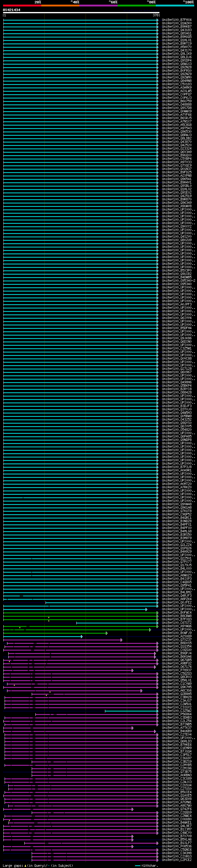The width and height of the screenshot is (197, 868).
Task: Select hit label UniRef100_A9UWV8
Action: coord(177,206)
